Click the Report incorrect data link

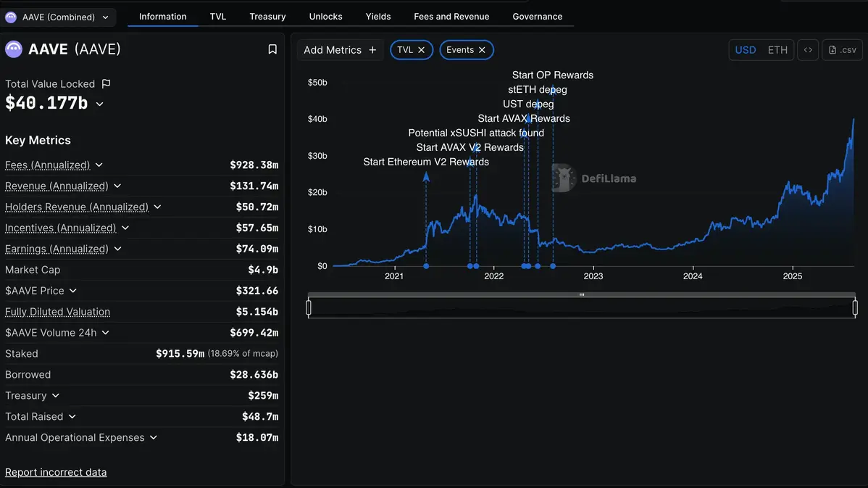[x=56, y=472]
